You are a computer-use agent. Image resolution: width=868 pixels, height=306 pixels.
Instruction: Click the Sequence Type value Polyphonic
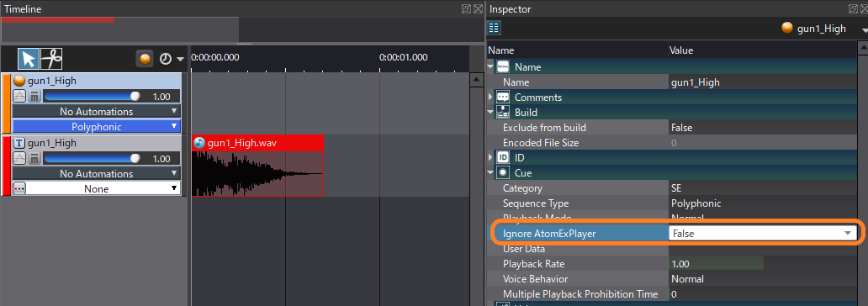click(x=762, y=203)
